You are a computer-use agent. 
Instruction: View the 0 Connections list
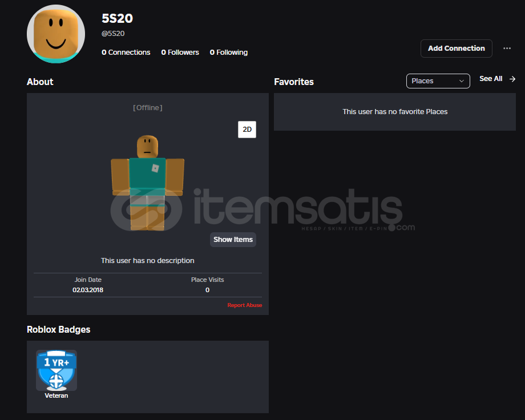click(x=126, y=52)
